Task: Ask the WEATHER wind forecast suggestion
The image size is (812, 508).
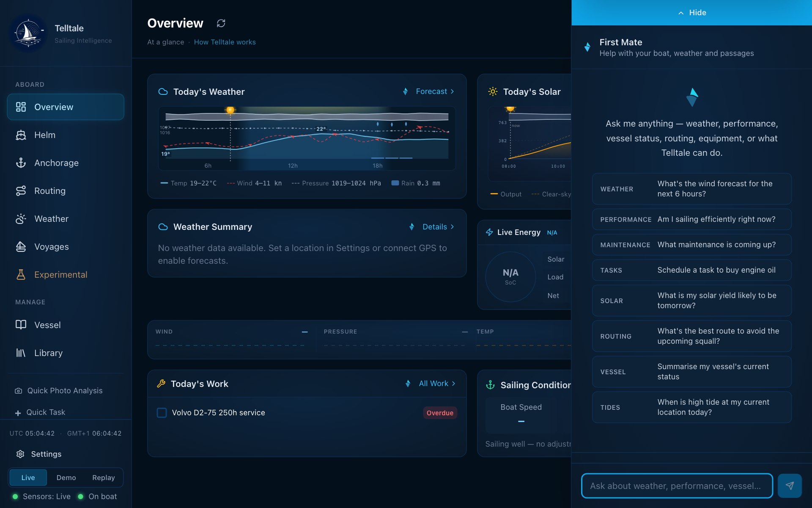Action: click(x=691, y=189)
